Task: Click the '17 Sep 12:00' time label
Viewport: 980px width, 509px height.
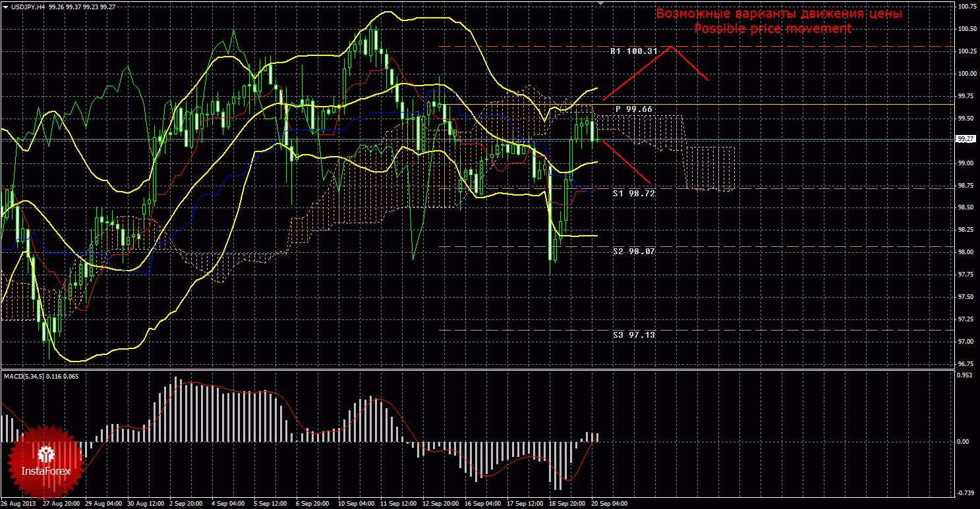Action: coord(525,504)
